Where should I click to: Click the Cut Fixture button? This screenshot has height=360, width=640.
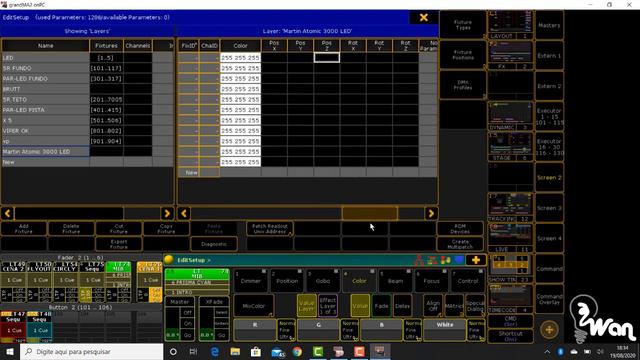point(119,229)
